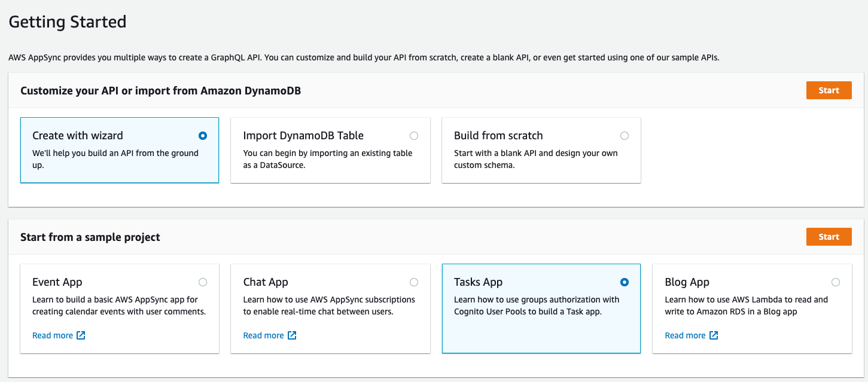The height and width of the screenshot is (382, 868).
Task: Click the 'Event App' card title
Action: tap(57, 282)
